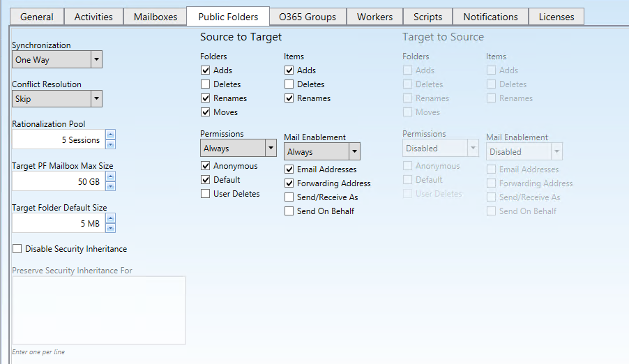629x364 pixels.
Task: Increase Target PF Mailbox Max Size
Action: [110, 176]
